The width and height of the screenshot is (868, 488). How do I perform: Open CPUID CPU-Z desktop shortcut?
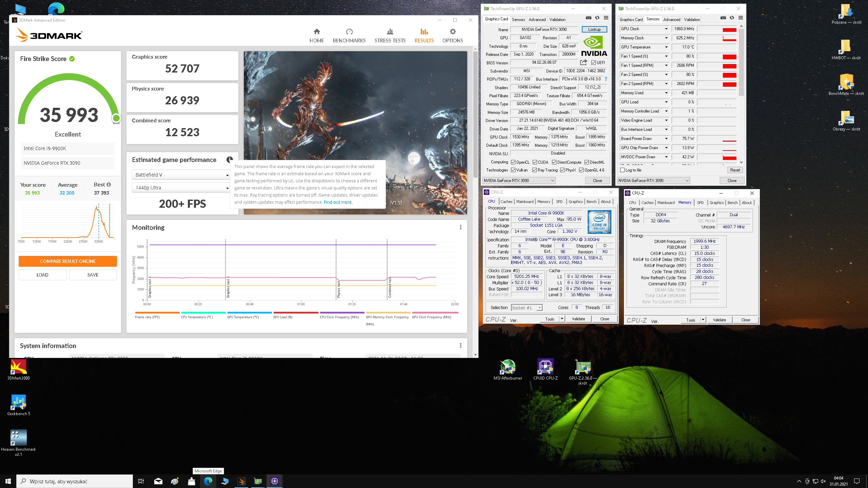(x=546, y=370)
